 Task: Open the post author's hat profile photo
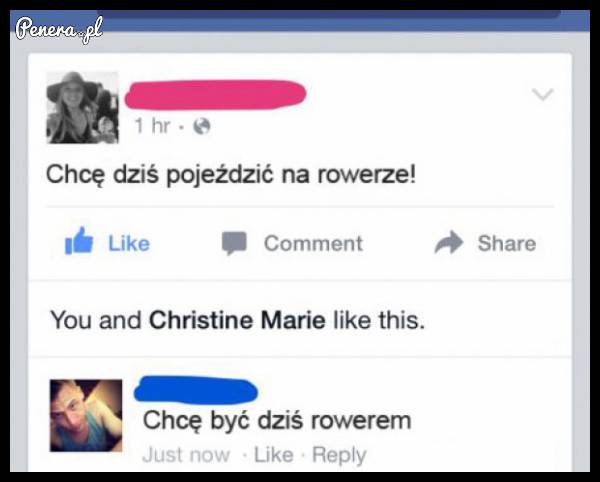pyautogui.click(x=83, y=107)
